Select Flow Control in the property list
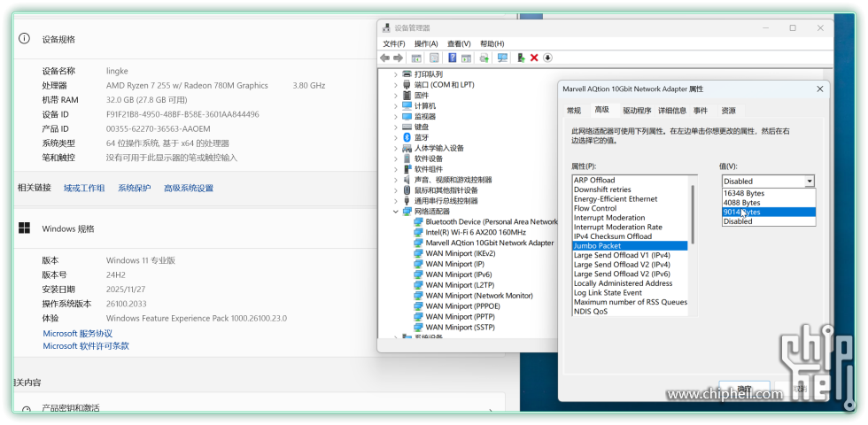This screenshot has height=425, width=868. [594, 209]
